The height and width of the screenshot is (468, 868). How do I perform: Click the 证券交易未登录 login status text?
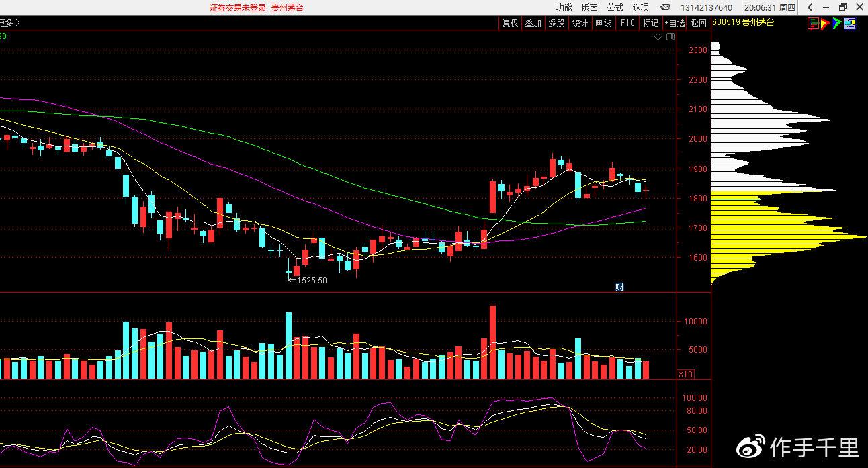click(x=237, y=7)
